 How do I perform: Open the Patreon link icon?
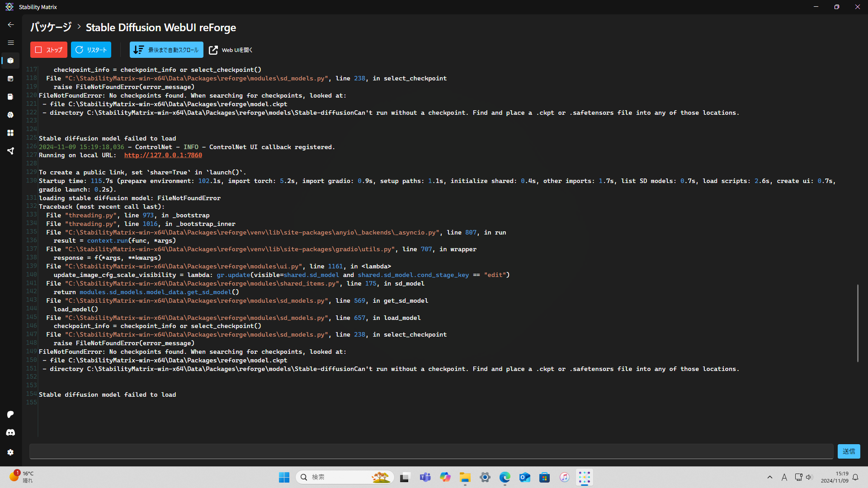click(10, 414)
